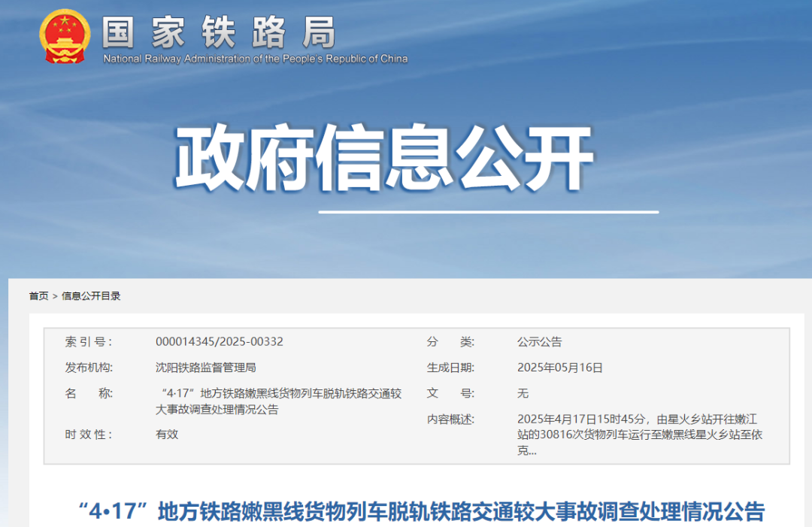Click the 生成日期 field label
This screenshot has width=812, height=527.
click(450, 368)
